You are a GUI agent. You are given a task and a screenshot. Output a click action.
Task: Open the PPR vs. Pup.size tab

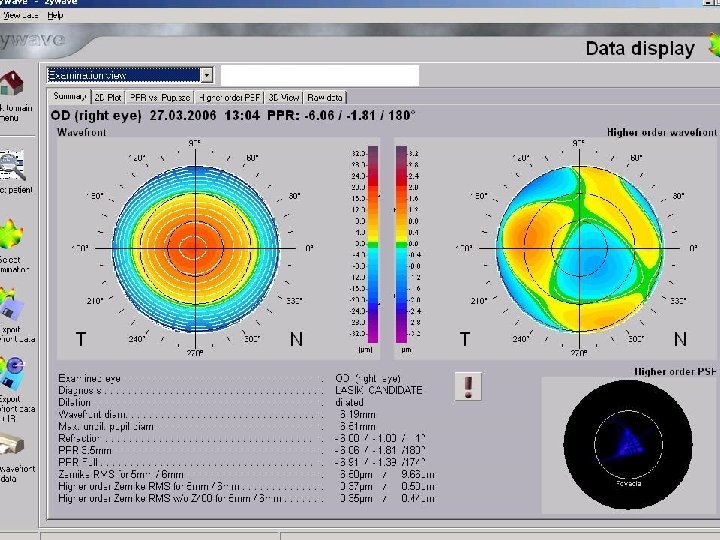[159, 97]
